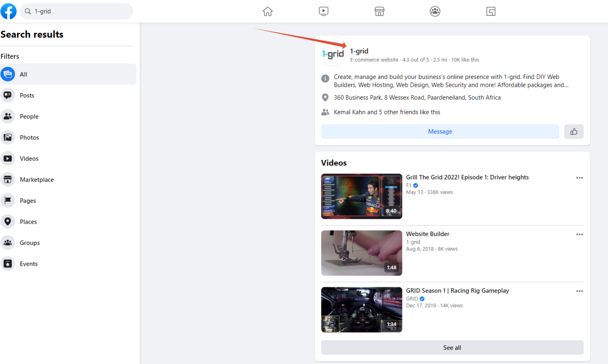Select the Places filter
The width and height of the screenshot is (608, 364).
coord(68,221)
